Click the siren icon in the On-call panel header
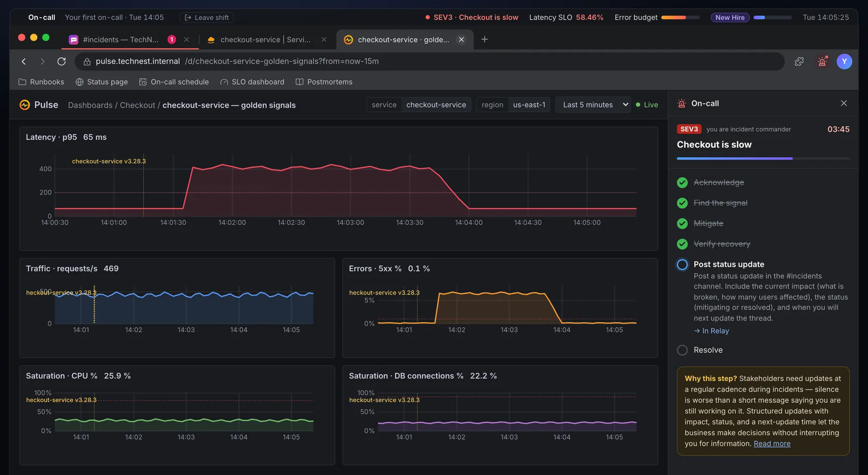 [681, 103]
